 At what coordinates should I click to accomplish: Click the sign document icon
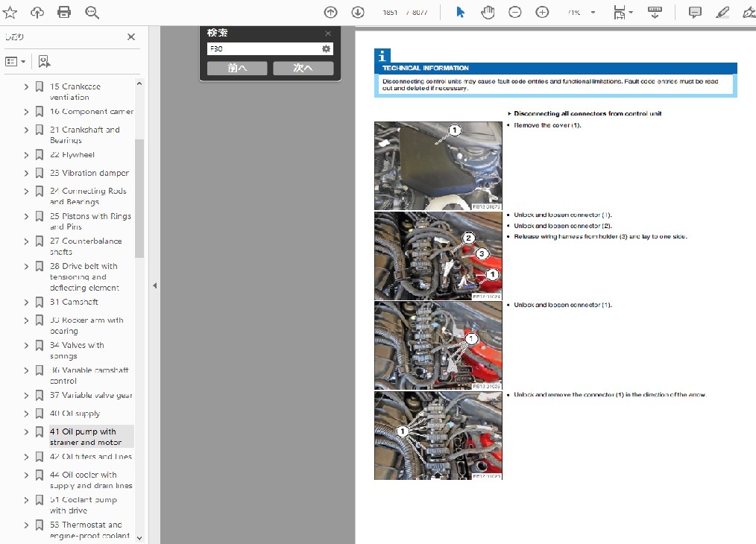(749, 13)
